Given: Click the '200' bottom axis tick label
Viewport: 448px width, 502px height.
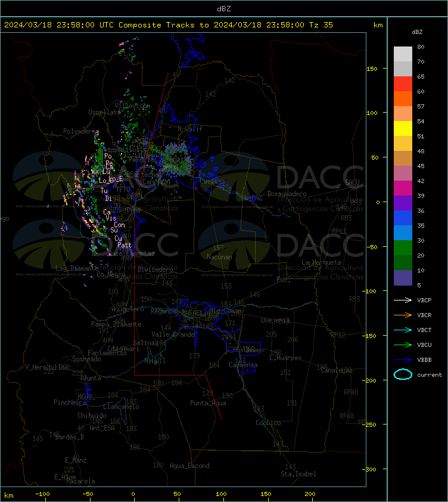Looking at the screenshot, I should point(310,494).
